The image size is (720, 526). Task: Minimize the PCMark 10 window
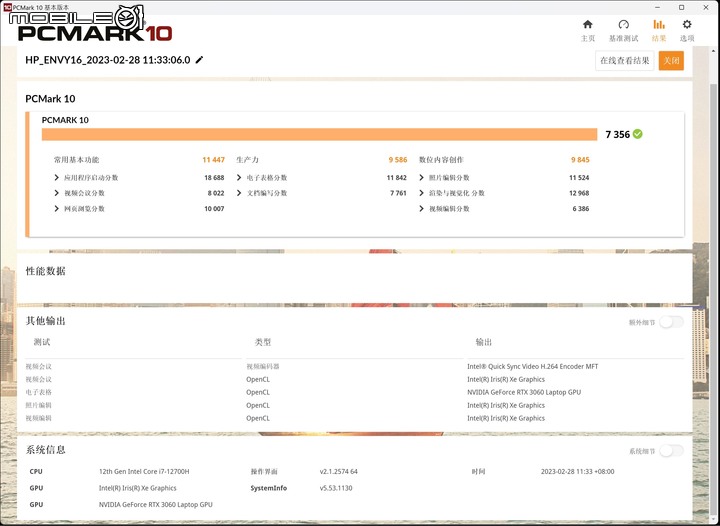pyautogui.click(x=657, y=7)
